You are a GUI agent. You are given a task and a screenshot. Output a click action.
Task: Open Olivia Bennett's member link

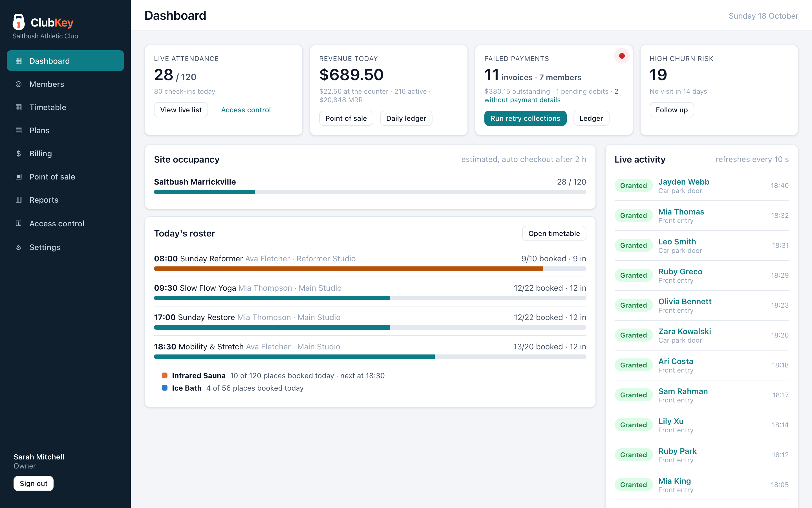[685, 301]
